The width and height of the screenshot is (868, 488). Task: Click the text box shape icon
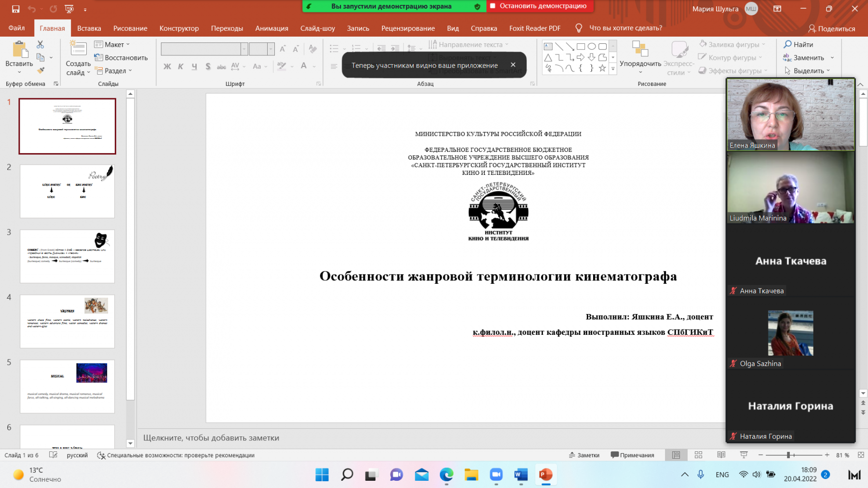[x=548, y=46]
